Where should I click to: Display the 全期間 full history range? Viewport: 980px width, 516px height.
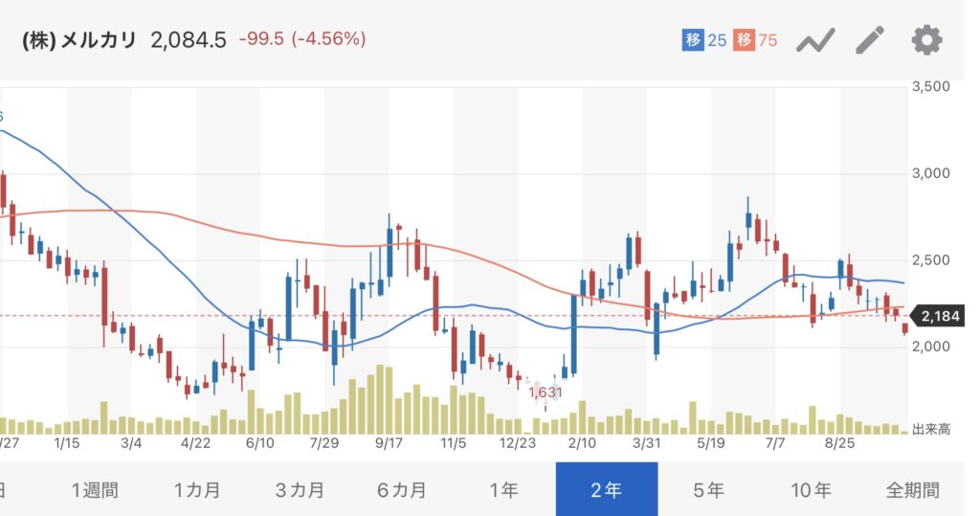(x=912, y=490)
